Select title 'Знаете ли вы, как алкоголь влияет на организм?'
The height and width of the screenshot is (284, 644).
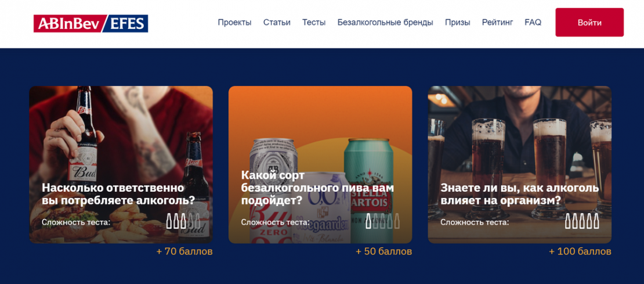point(520,195)
